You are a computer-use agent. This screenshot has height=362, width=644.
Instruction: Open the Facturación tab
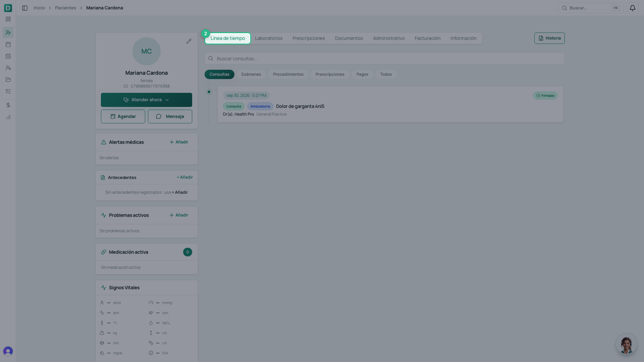click(427, 38)
